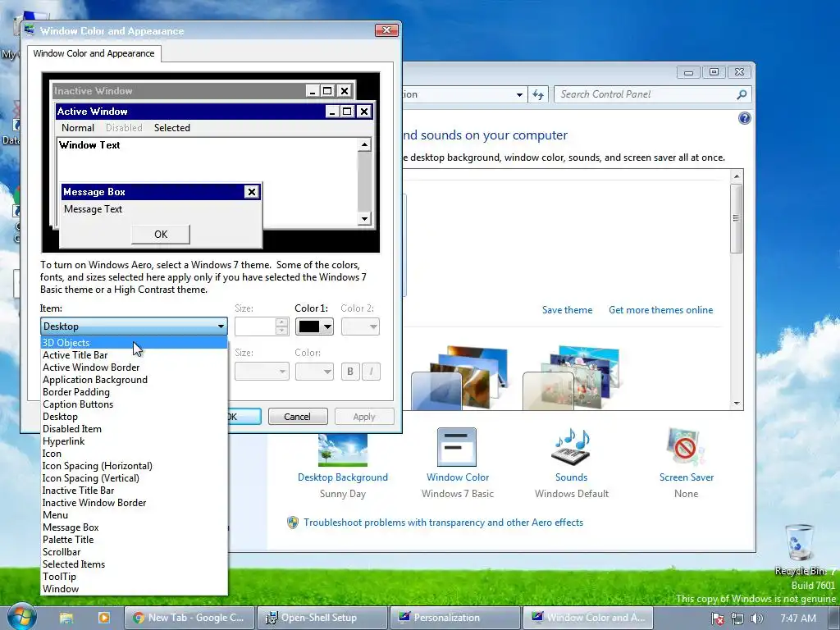Open the media player icon on taskbar
Image resolution: width=840 pixels, height=630 pixels.
[104, 618]
